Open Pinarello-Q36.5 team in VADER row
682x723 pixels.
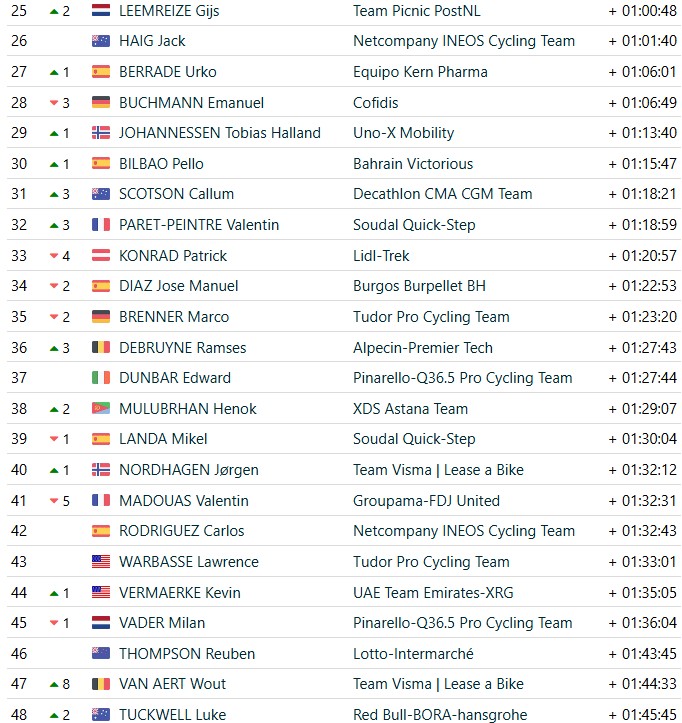tap(463, 623)
